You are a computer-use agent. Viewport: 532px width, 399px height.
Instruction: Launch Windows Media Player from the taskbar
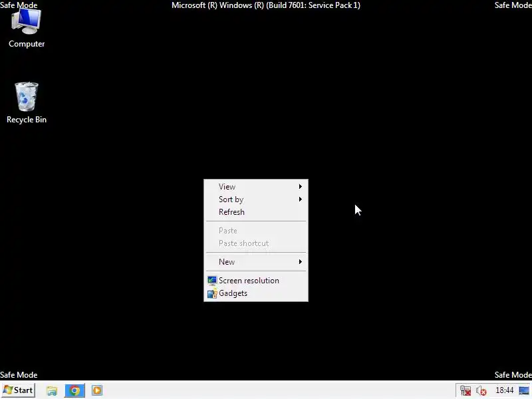96,390
